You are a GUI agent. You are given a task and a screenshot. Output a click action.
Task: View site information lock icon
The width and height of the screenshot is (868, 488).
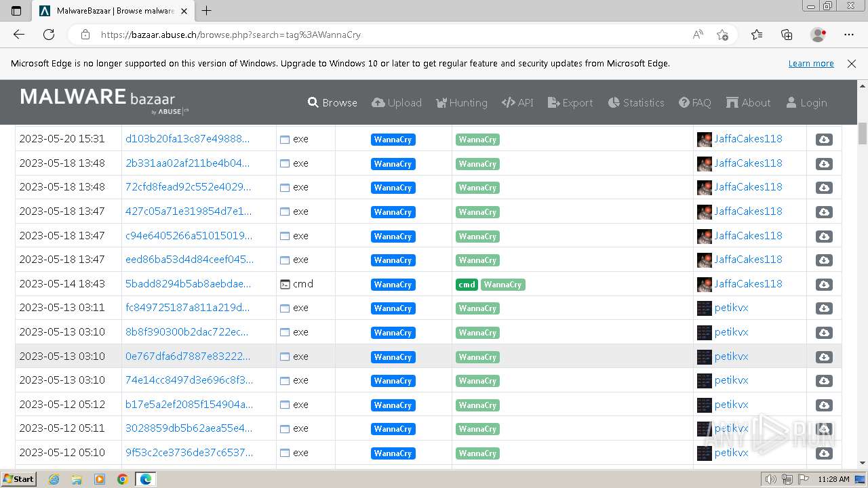click(85, 35)
